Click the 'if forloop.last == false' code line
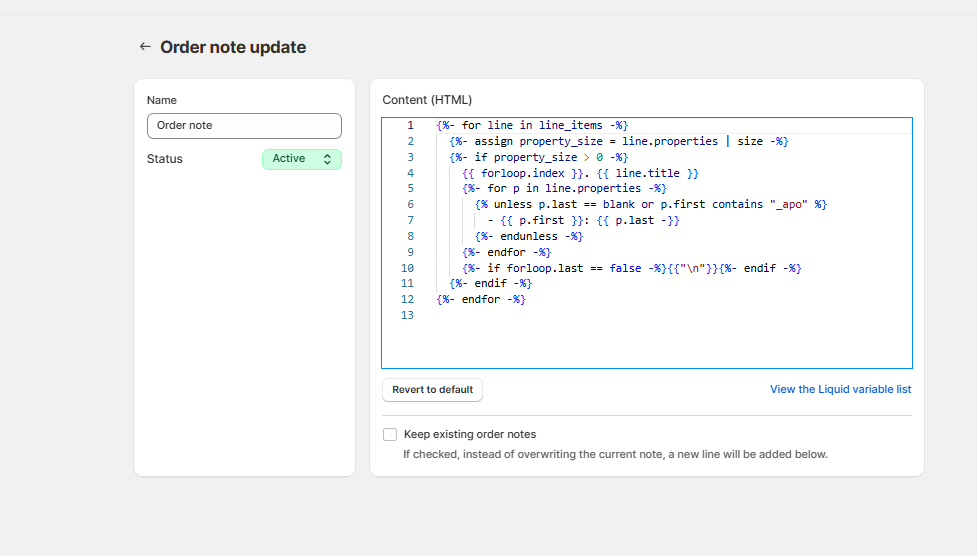The width and height of the screenshot is (977, 556). tap(631, 268)
